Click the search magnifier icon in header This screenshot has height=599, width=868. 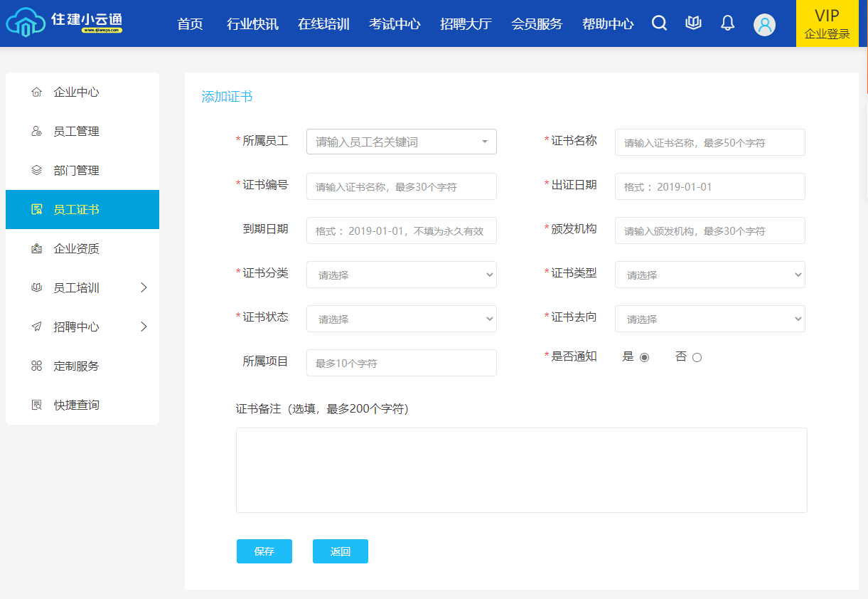[x=659, y=23]
